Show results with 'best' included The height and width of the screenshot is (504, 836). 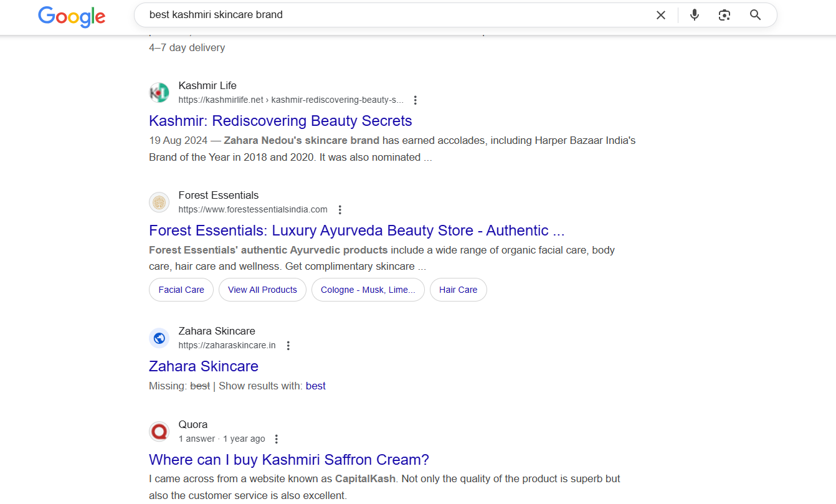[x=315, y=386]
